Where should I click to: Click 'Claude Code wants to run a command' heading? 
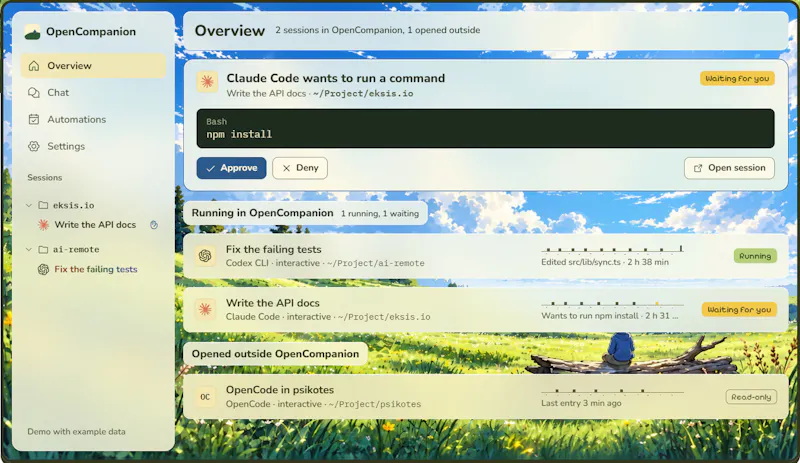pos(336,79)
